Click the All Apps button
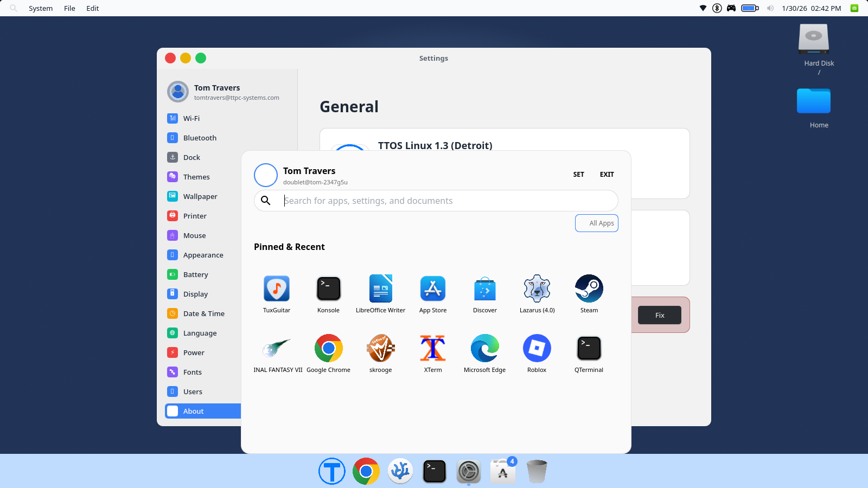 pos(597,223)
